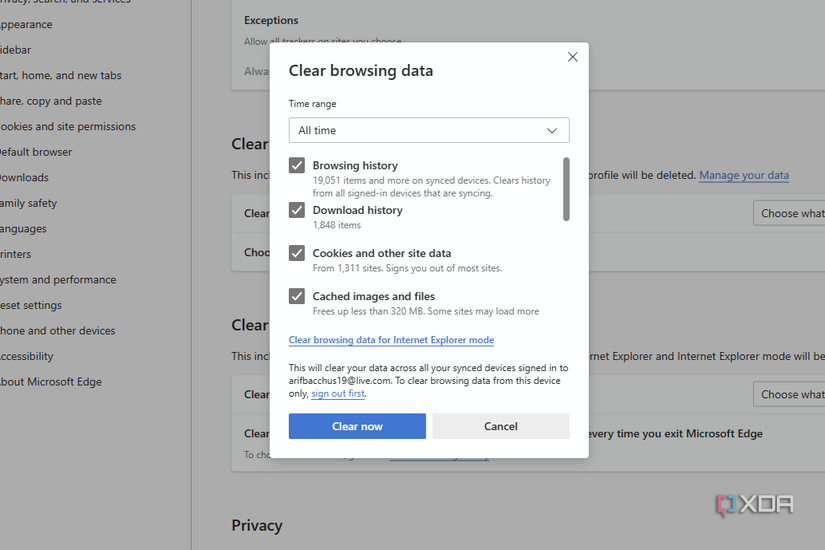The width and height of the screenshot is (825, 550).
Task: Select Reset settings in sidebar
Action: pos(31,305)
